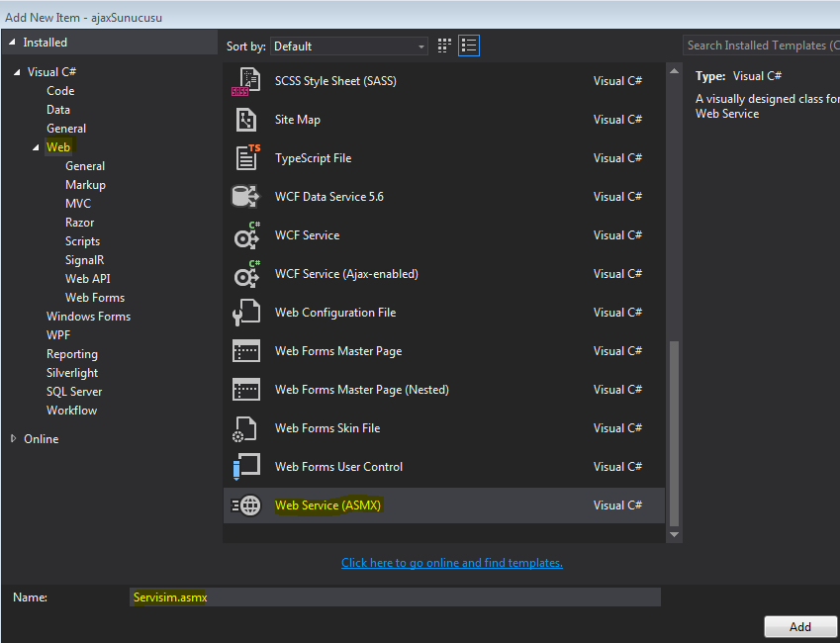The width and height of the screenshot is (840, 643).
Task: Collapse the Visual C# tree node
Action: (17, 72)
